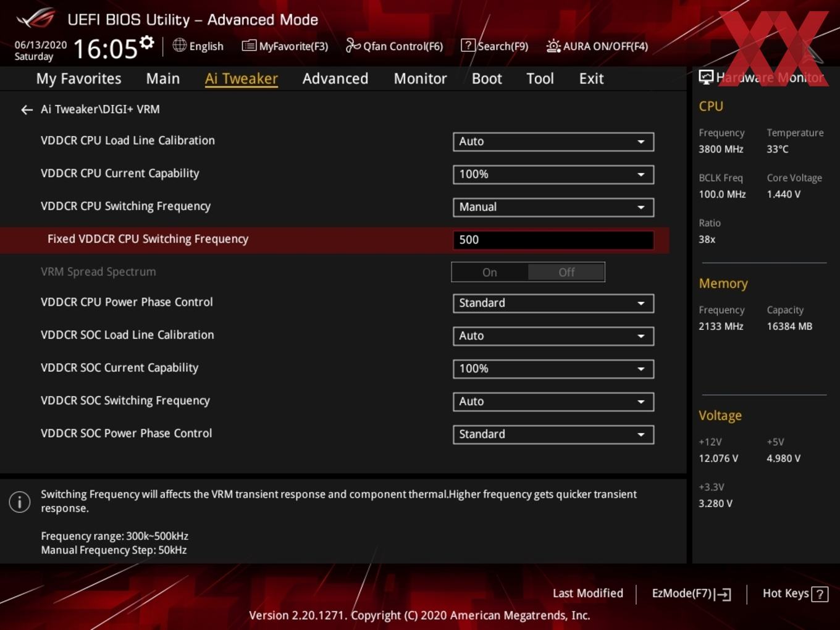Click the Ai Tweaker\DIGI+ VRM breadcrumb
The height and width of the screenshot is (630, 840).
pos(100,109)
